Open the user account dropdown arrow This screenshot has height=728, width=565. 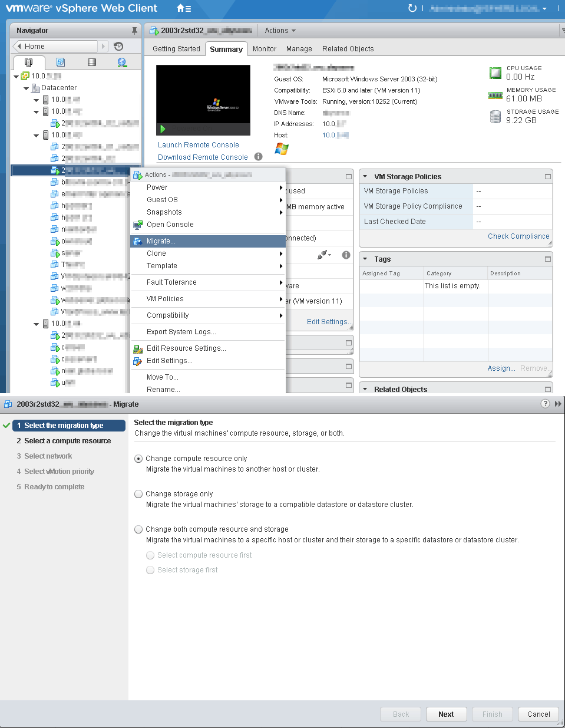(544, 9)
